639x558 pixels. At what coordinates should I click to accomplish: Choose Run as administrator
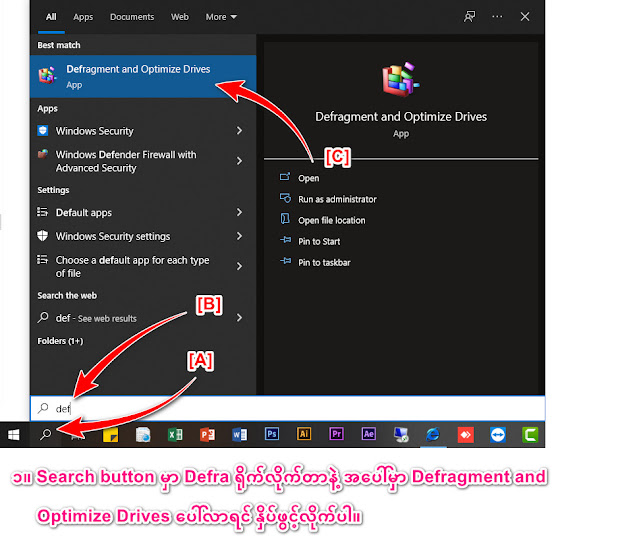click(337, 199)
